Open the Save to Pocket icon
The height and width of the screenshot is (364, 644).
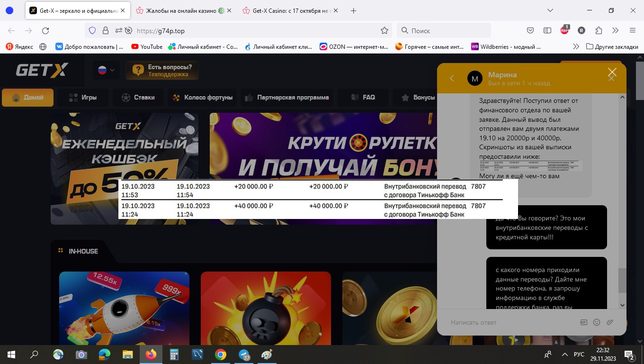(x=530, y=30)
